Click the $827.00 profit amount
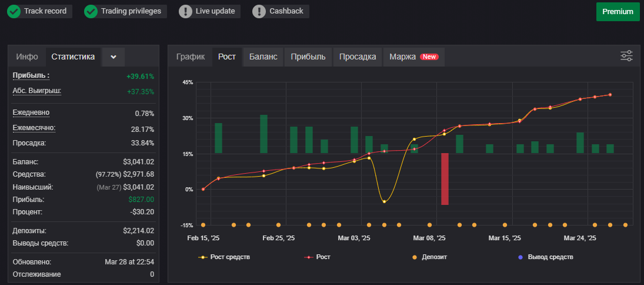The image size is (644, 285). [141, 200]
